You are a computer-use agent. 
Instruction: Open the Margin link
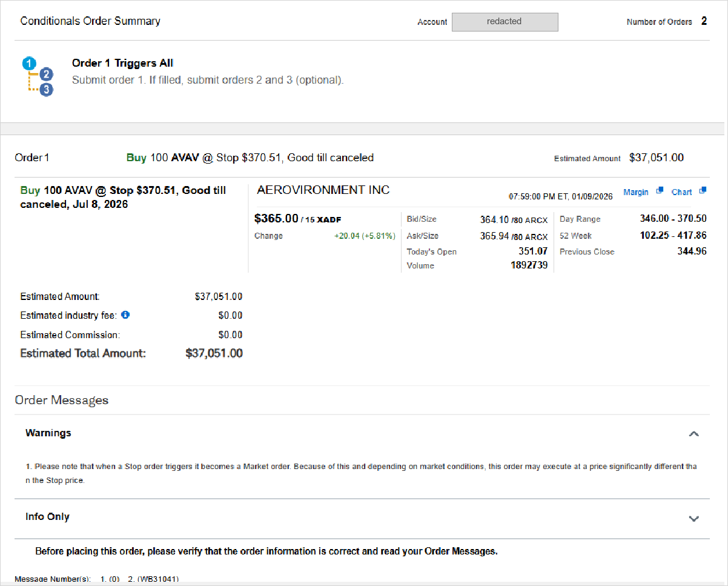636,192
